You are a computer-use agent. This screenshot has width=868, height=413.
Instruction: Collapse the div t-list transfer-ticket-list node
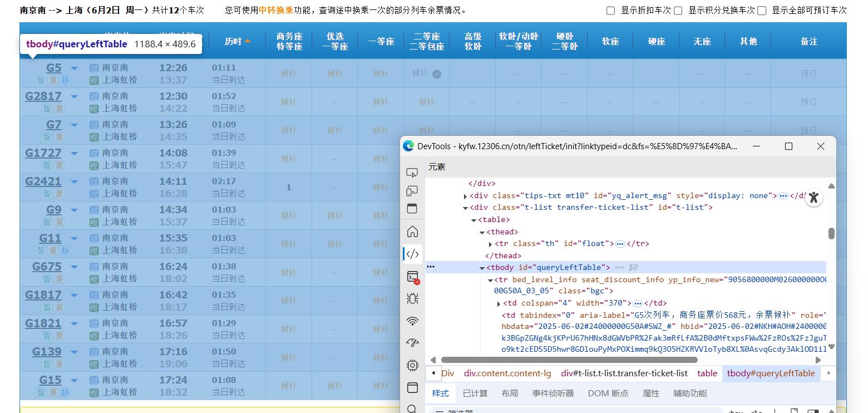point(465,208)
